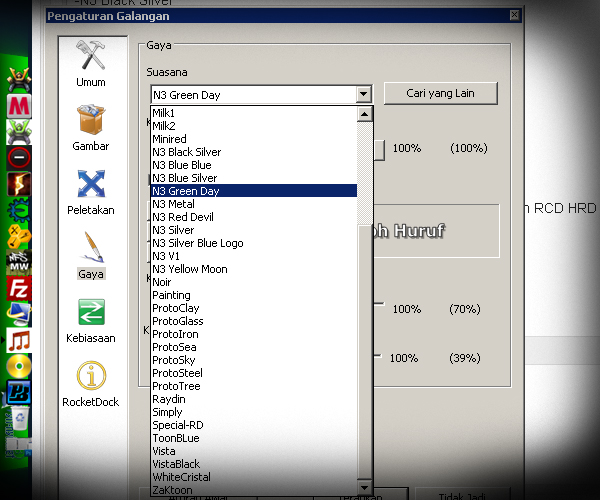This screenshot has width=600, height=500.
Task: Select the ProtoTree theme
Action: 254,386
